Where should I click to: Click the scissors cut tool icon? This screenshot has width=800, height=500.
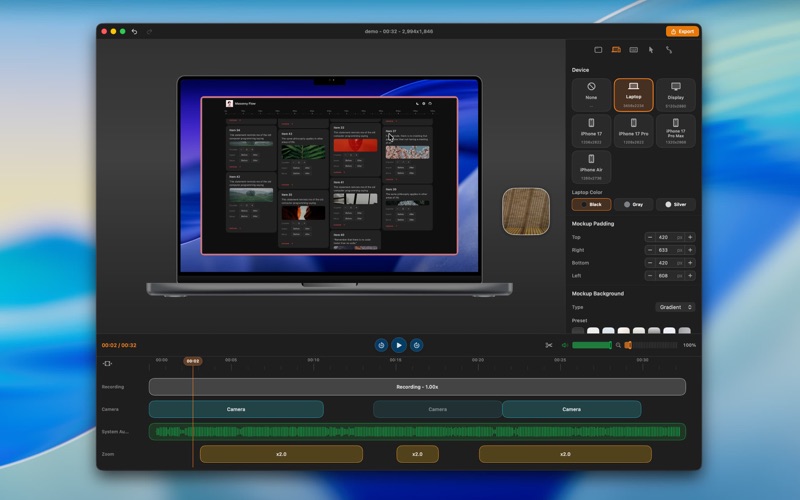pos(548,345)
